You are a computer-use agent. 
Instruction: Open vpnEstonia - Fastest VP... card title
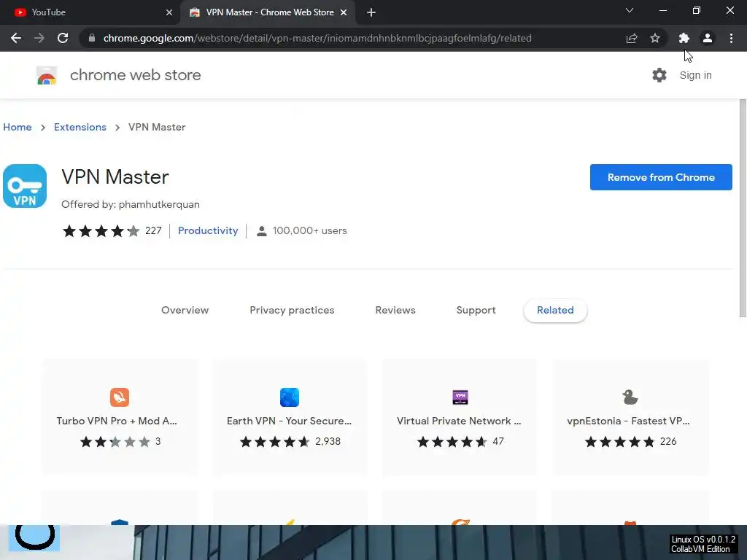coord(628,421)
